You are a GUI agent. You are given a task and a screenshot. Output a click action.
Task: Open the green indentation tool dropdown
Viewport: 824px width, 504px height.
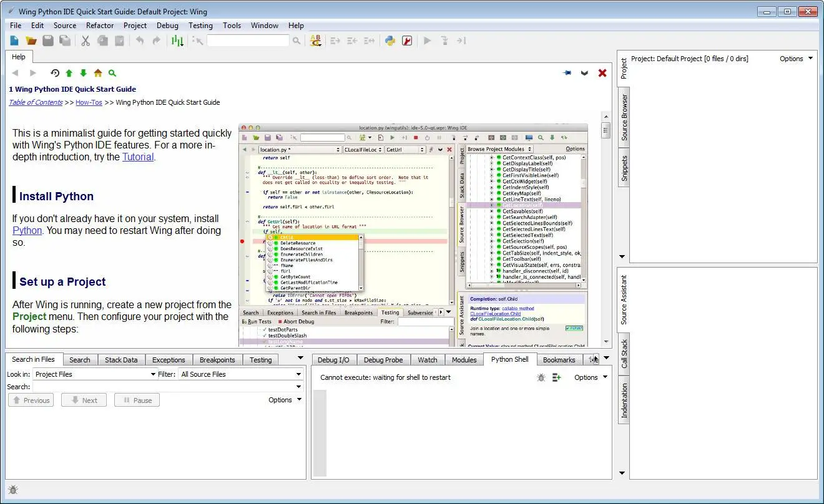pos(178,41)
